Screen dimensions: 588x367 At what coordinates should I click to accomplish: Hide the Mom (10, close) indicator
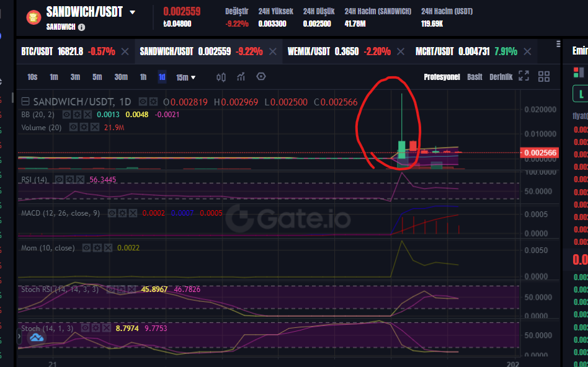click(x=86, y=248)
